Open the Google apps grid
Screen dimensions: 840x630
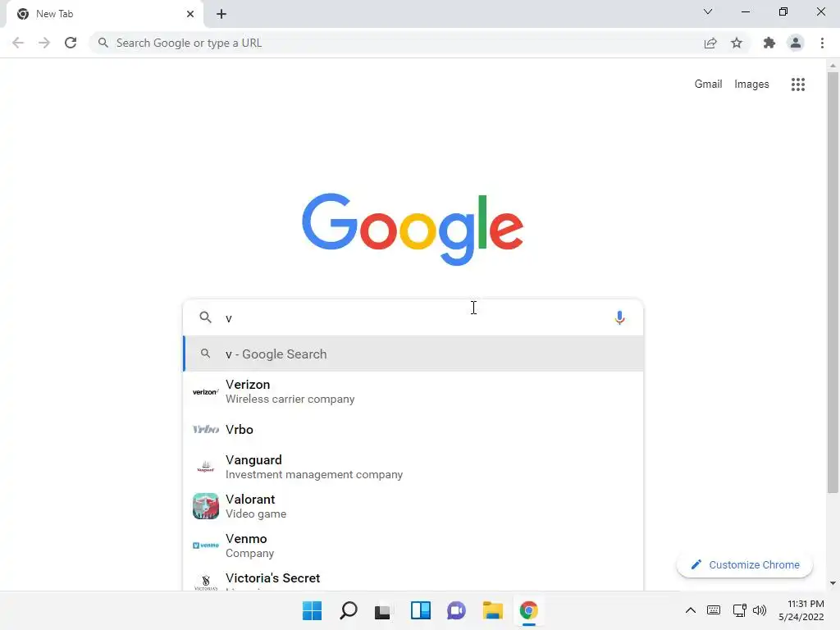click(797, 84)
